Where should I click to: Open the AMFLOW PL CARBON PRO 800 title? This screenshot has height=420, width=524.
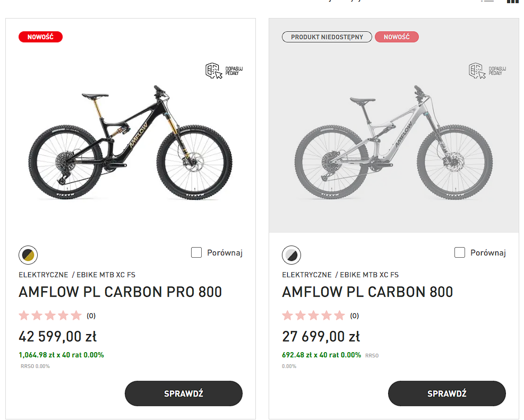point(121,292)
